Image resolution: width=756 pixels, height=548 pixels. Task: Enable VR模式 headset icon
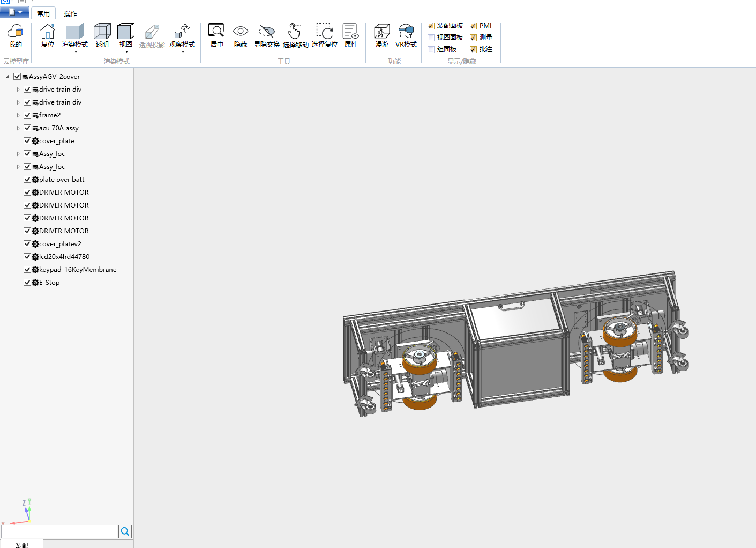coord(406,35)
